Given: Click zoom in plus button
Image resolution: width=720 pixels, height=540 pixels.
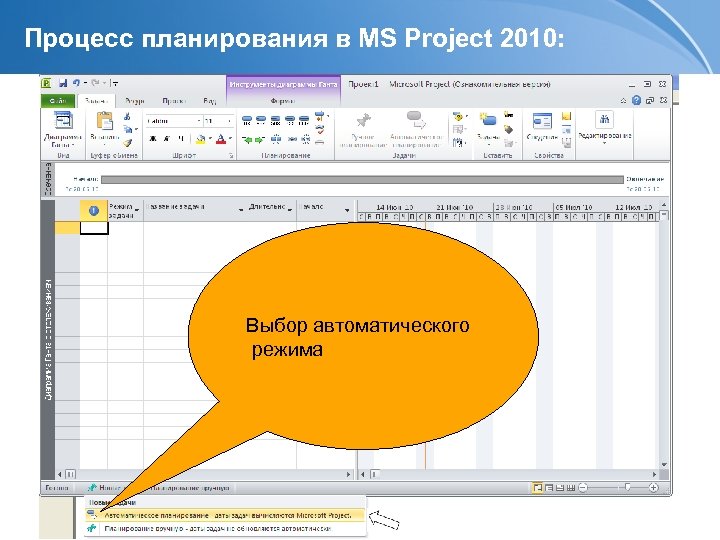Looking at the screenshot, I should click(x=653, y=488).
